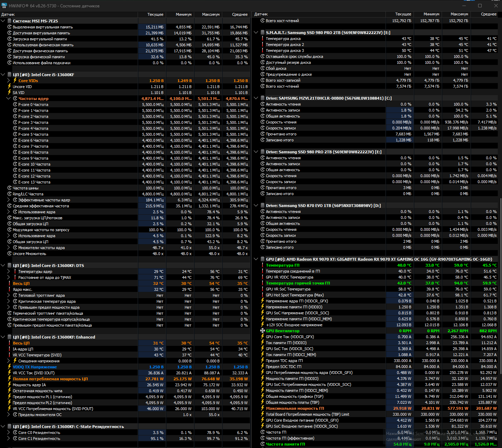Expand Температуры ядер
This screenshot has height=448, width=502.
coord(9,272)
